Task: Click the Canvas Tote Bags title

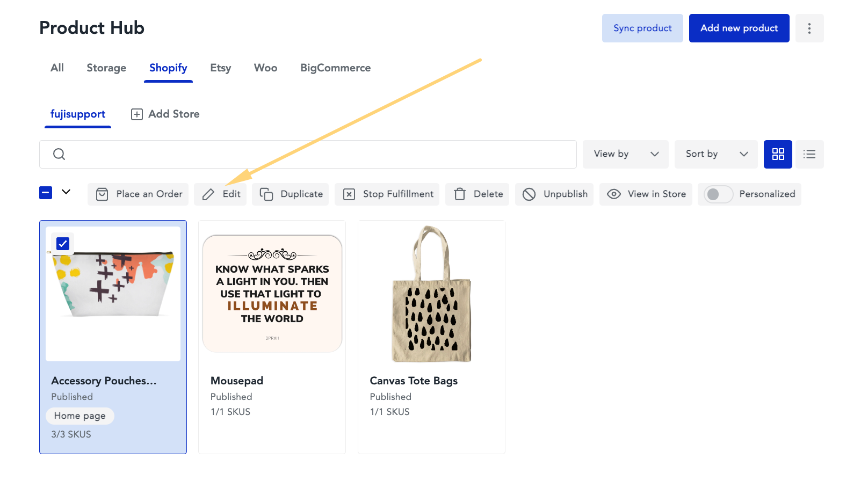Action: tap(414, 381)
